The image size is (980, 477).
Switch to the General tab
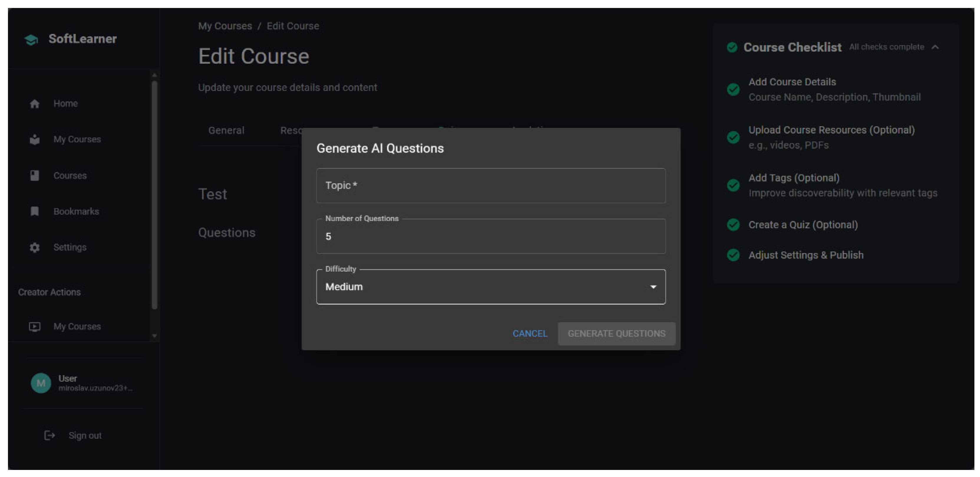click(x=226, y=131)
